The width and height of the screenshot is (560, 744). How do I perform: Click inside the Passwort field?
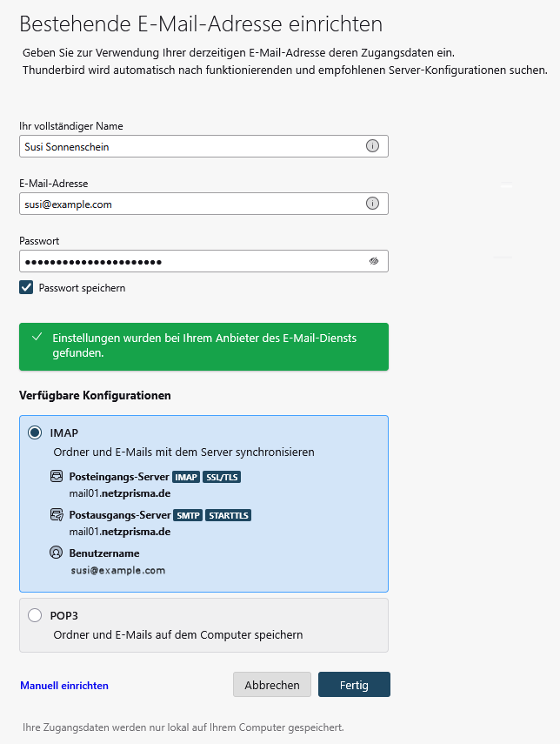pos(190,261)
